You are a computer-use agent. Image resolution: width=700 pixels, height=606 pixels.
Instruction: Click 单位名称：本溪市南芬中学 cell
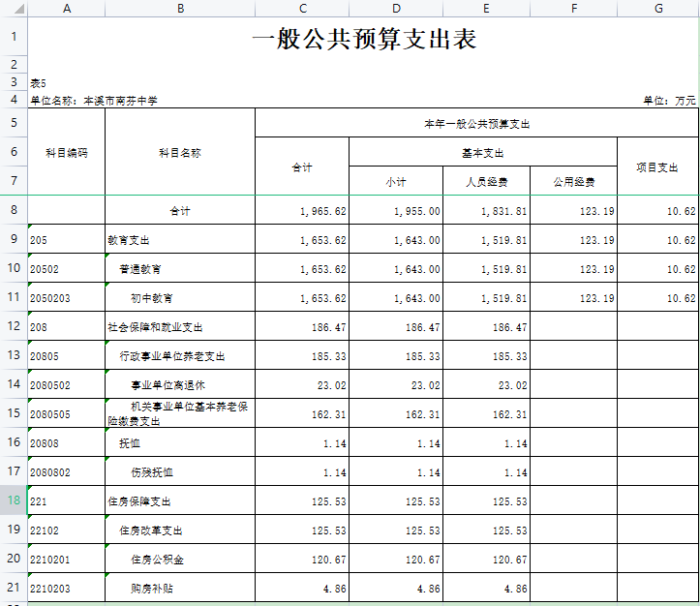pyautogui.click(x=94, y=101)
